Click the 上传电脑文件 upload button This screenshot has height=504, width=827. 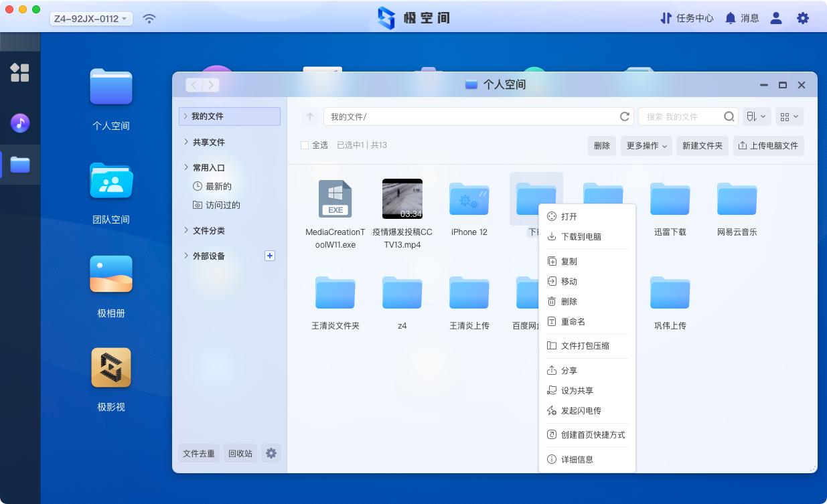(768, 146)
